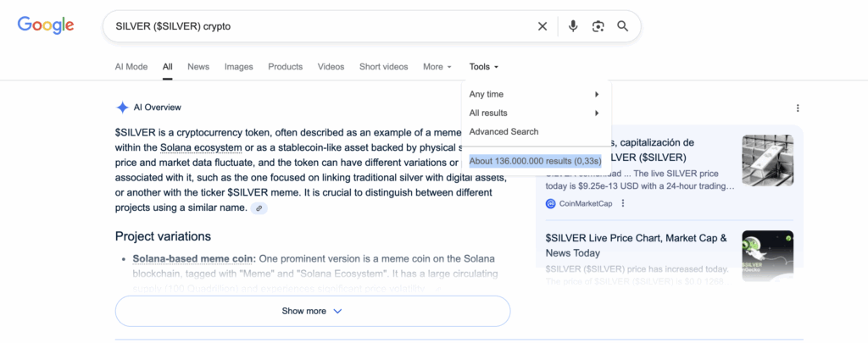Click the link chip icon after paragraph

259,208
